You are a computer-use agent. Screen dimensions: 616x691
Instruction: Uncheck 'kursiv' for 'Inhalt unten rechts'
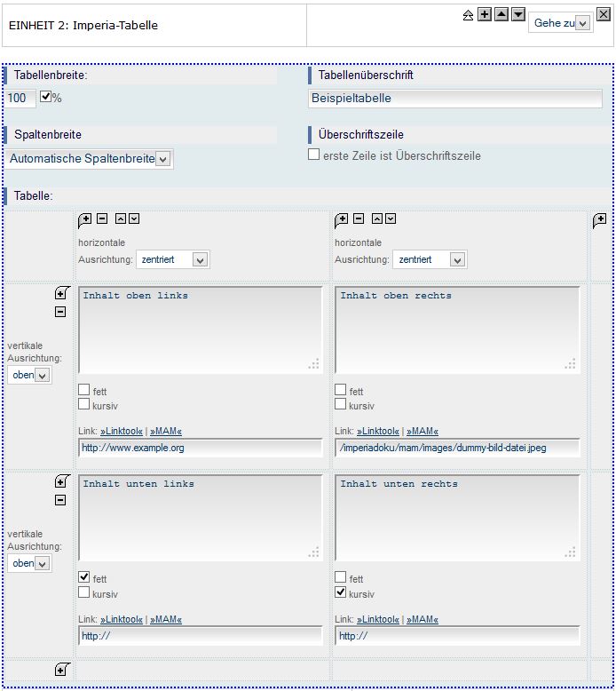(340, 592)
